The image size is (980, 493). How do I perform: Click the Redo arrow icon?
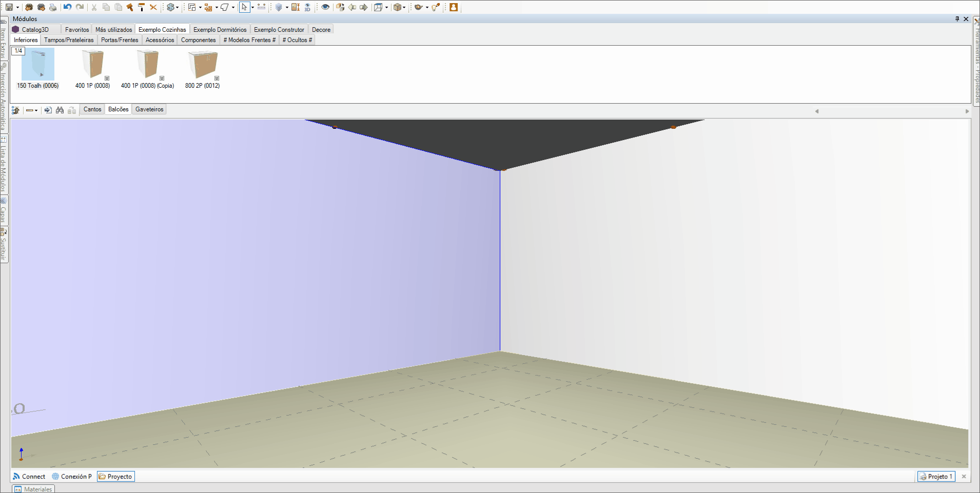coord(80,7)
